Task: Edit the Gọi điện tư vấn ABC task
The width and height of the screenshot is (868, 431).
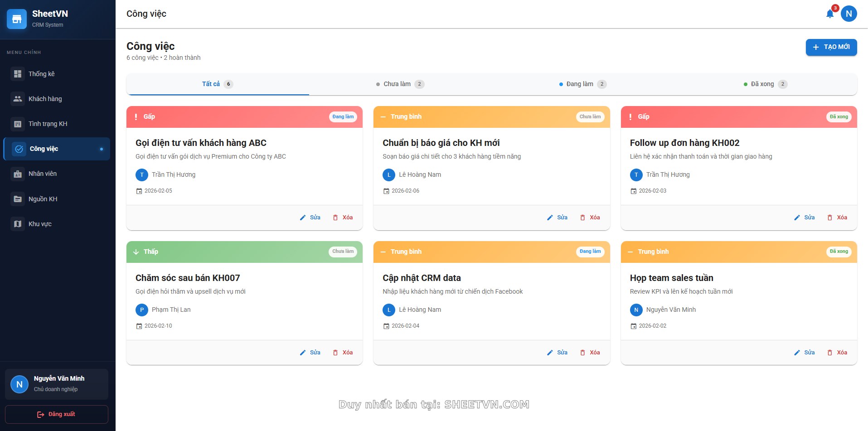Action: [x=310, y=218]
